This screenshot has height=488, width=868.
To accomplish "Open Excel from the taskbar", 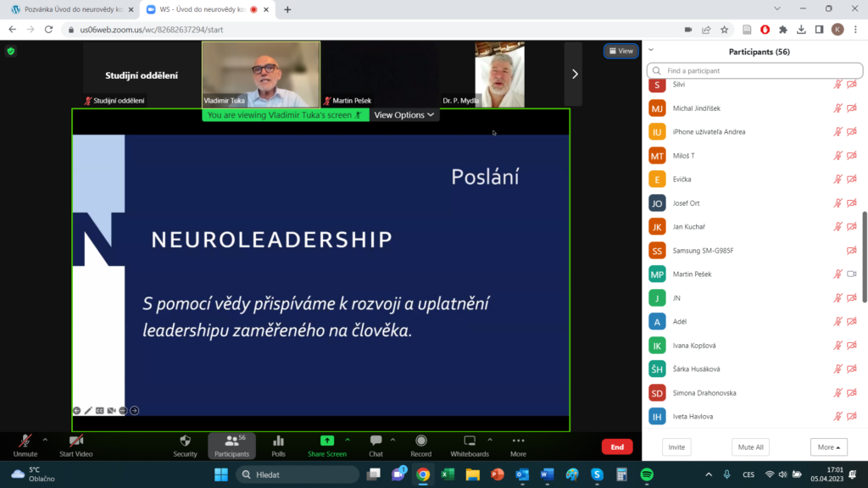I will point(448,474).
